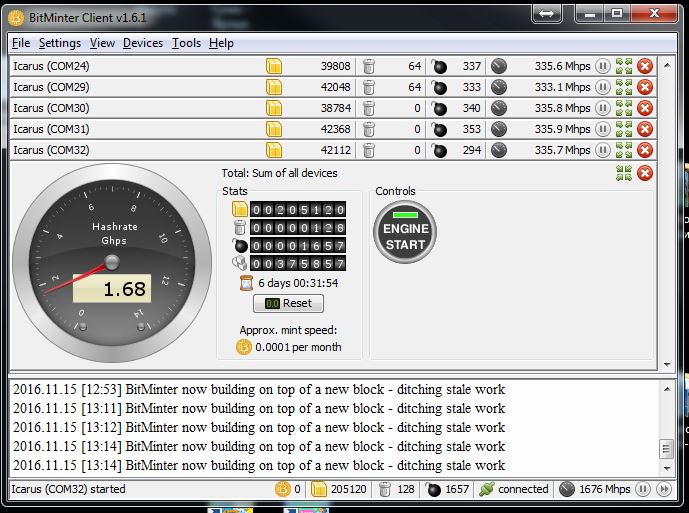The image size is (689, 513).
Task: Select the 12:53 new block log entry
Action: pos(259,389)
